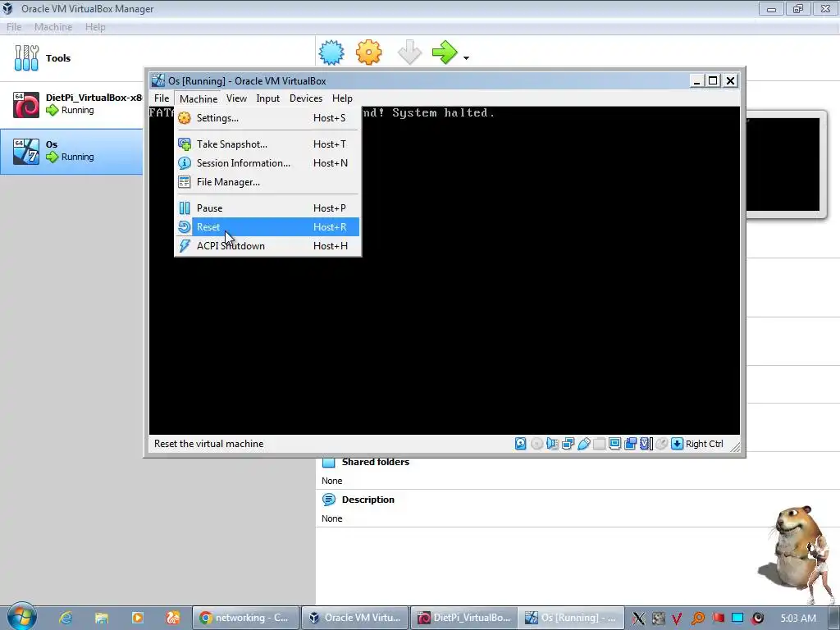Image resolution: width=840 pixels, height=630 pixels.
Task: Click the optical disk status icon
Action: [x=536, y=444]
